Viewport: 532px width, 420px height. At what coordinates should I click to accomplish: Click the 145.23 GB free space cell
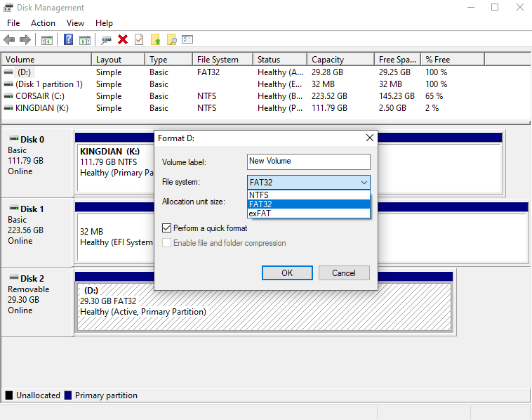[x=397, y=96]
